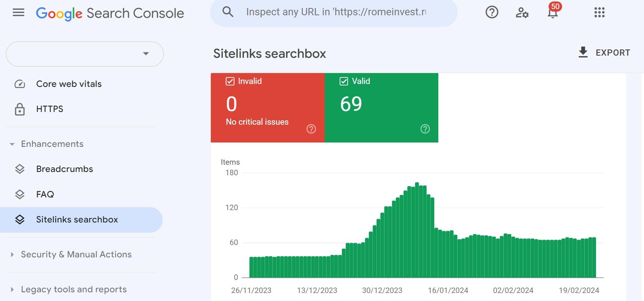Open the HTTPS report
Image resolution: width=644 pixels, height=301 pixels.
point(50,109)
